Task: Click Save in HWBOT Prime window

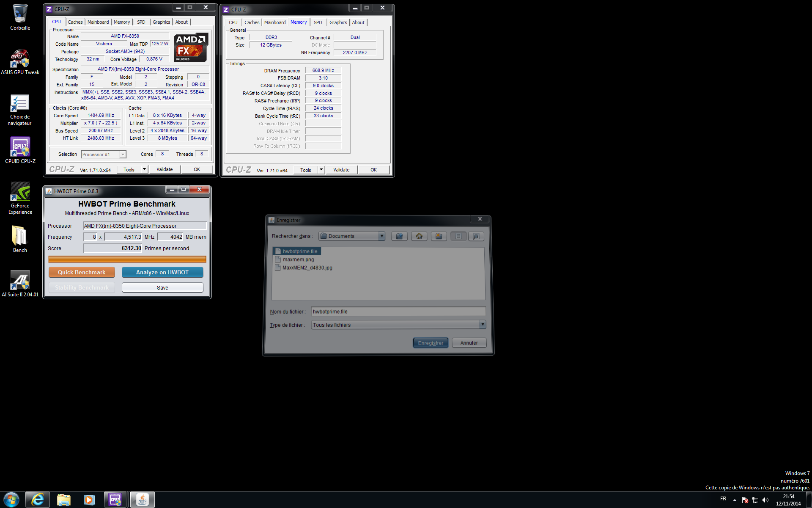Action: 162,287
